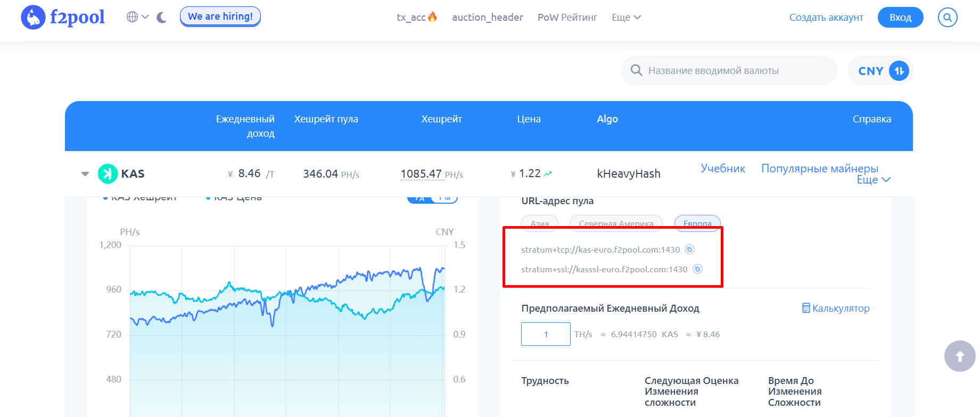Click the stratum+ssl://kasssl-euro.f2pool.com:1430 text
The width and height of the screenshot is (980, 417).
(604, 269)
